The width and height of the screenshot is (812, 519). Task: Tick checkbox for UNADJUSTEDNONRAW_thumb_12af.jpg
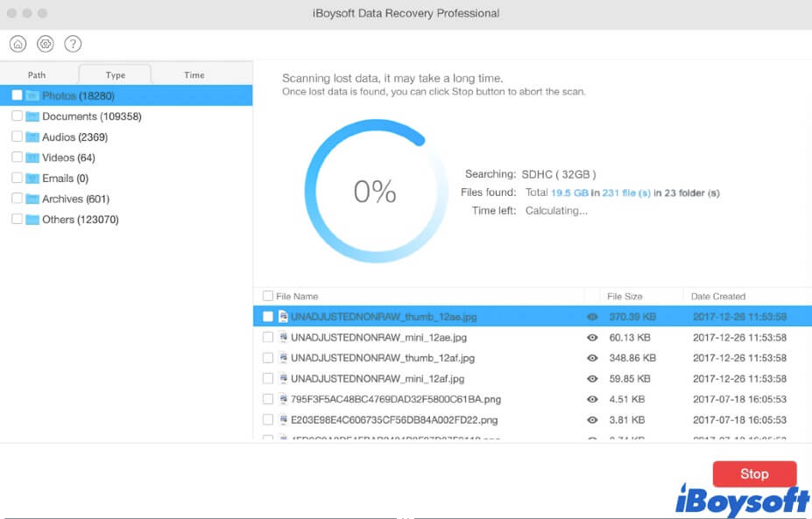pyautogui.click(x=268, y=358)
